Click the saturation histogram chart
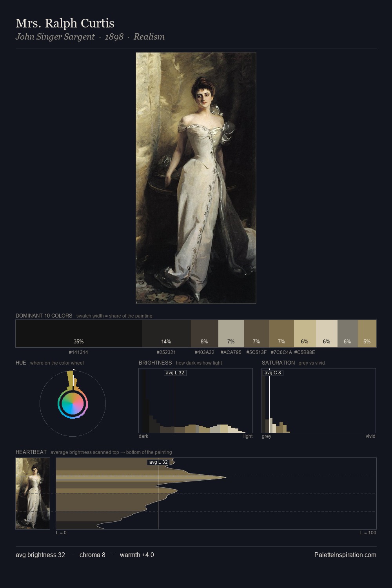Image resolution: width=392 pixels, height=588 pixels. [x=319, y=401]
